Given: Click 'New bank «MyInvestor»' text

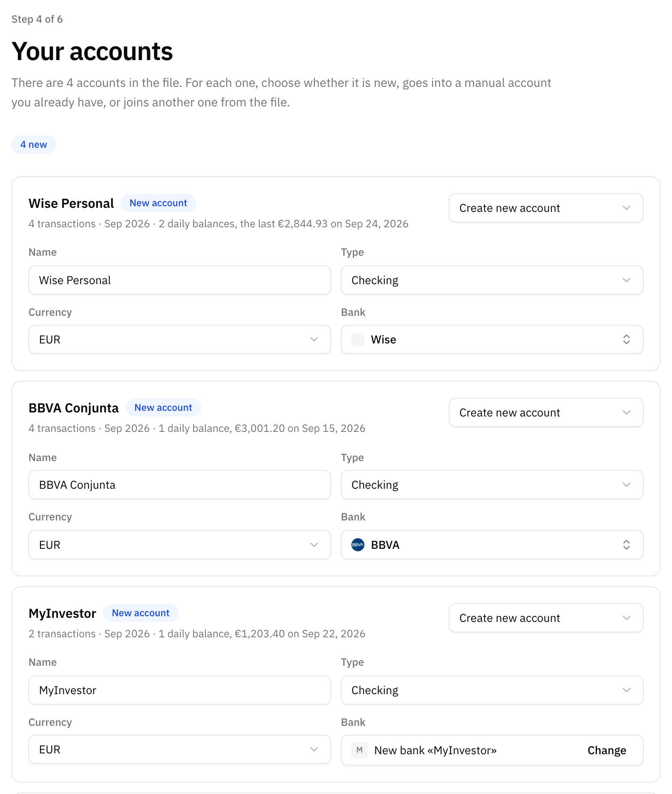Looking at the screenshot, I should tap(435, 750).
